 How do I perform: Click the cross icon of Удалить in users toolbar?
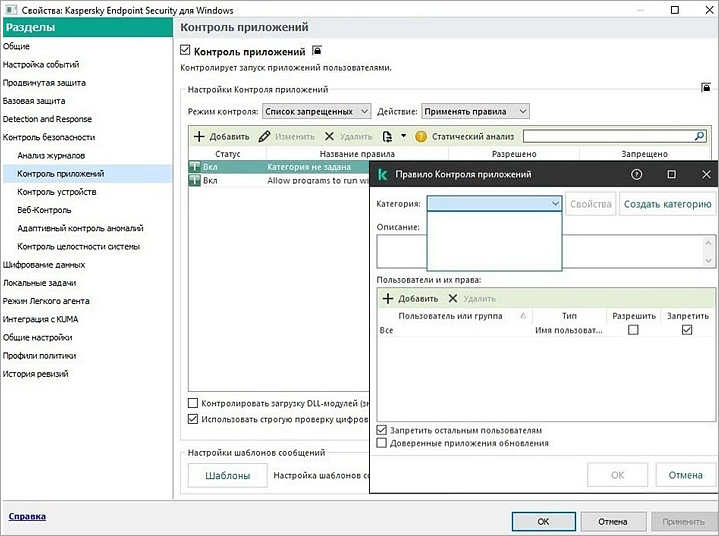(x=453, y=298)
